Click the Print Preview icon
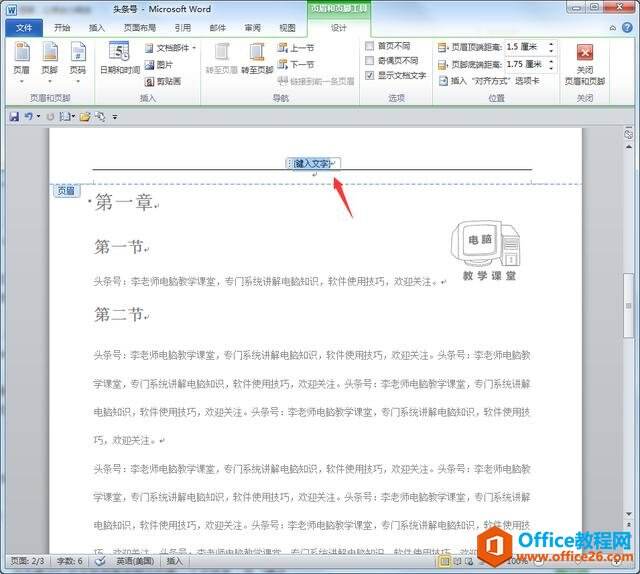The image size is (640, 574). pos(100,117)
